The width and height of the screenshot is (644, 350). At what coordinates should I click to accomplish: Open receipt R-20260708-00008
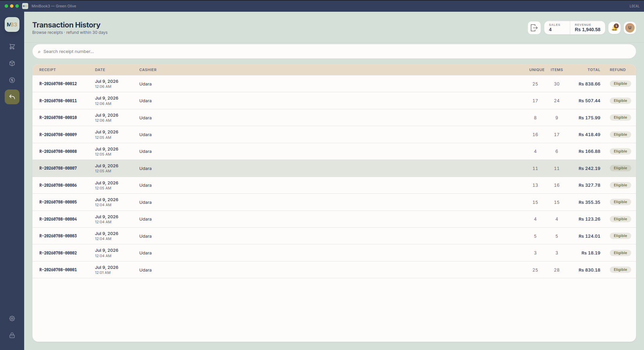click(334, 151)
